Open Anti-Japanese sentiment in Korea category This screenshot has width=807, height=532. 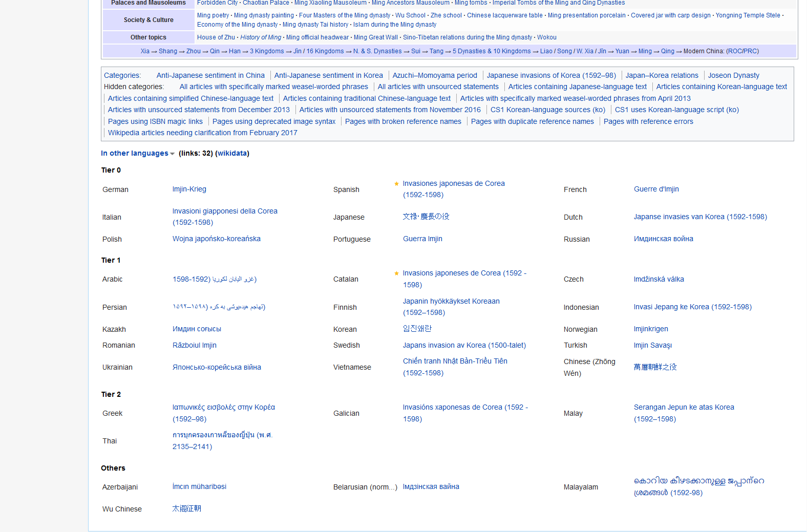point(329,75)
